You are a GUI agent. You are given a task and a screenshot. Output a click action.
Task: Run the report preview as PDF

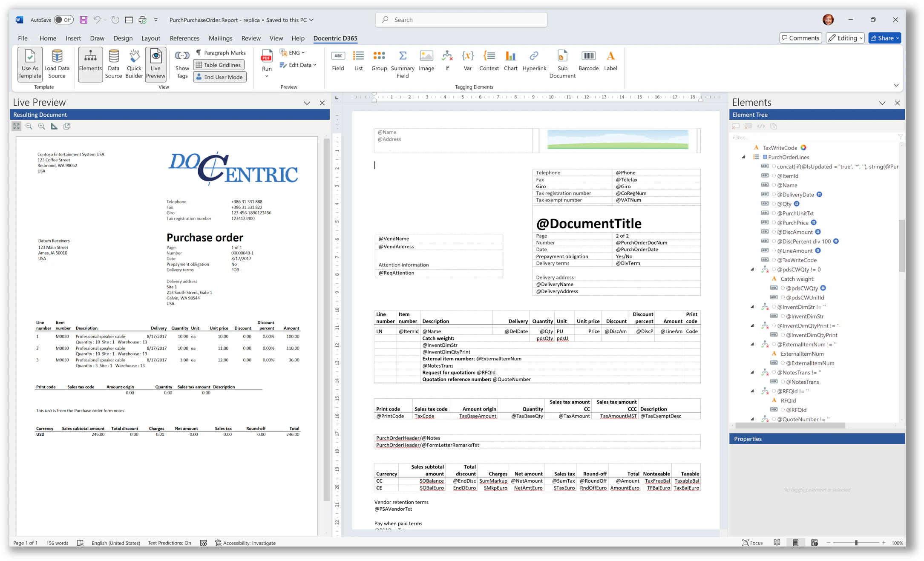pyautogui.click(x=266, y=62)
